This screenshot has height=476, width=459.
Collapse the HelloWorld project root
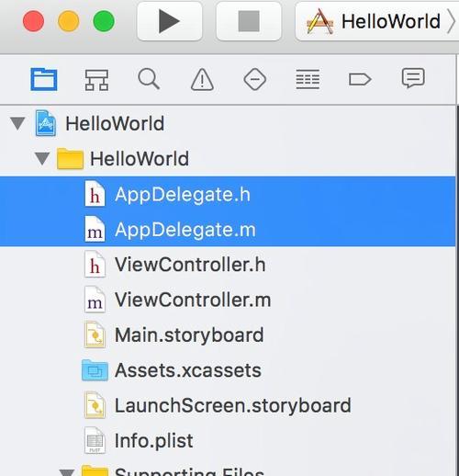(x=17, y=124)
